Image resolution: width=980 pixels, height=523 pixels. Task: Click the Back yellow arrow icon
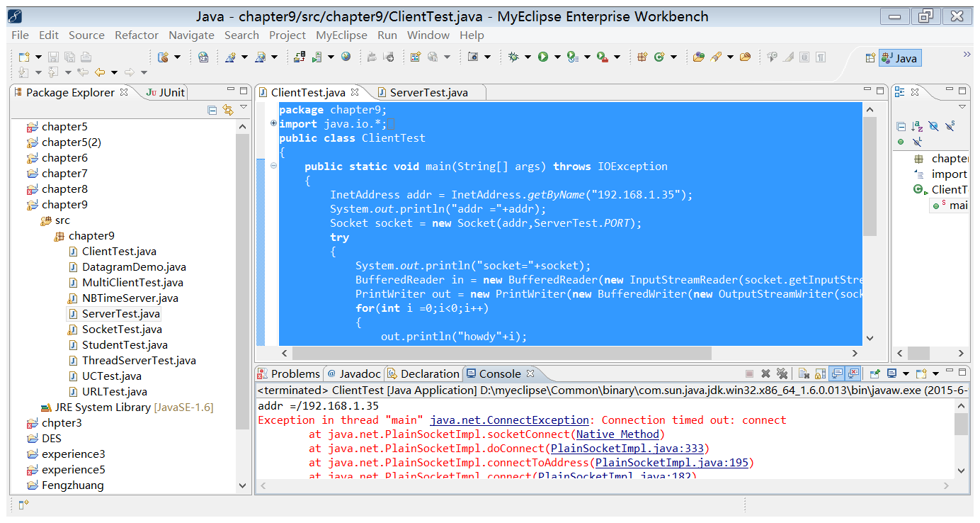[100, 72]
